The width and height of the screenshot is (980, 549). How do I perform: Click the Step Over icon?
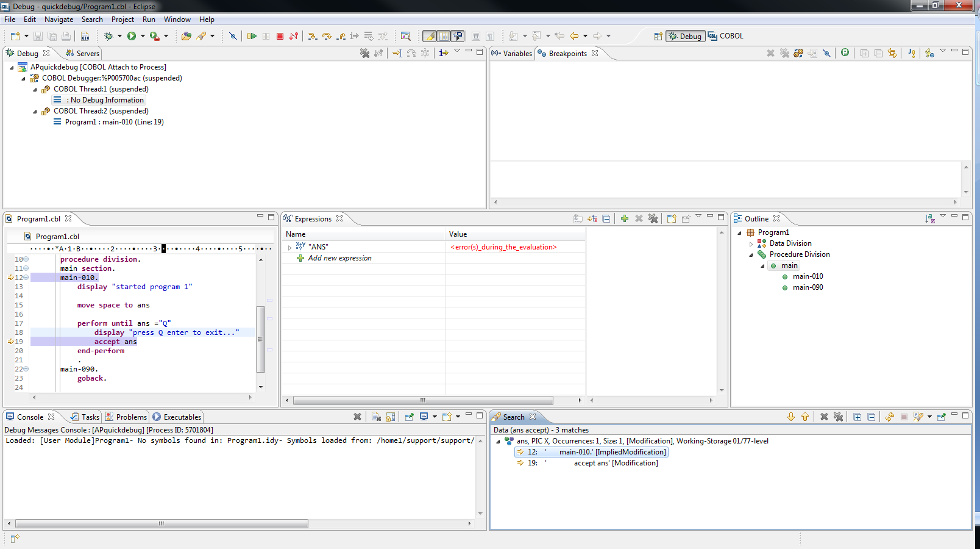pos(327,36)
